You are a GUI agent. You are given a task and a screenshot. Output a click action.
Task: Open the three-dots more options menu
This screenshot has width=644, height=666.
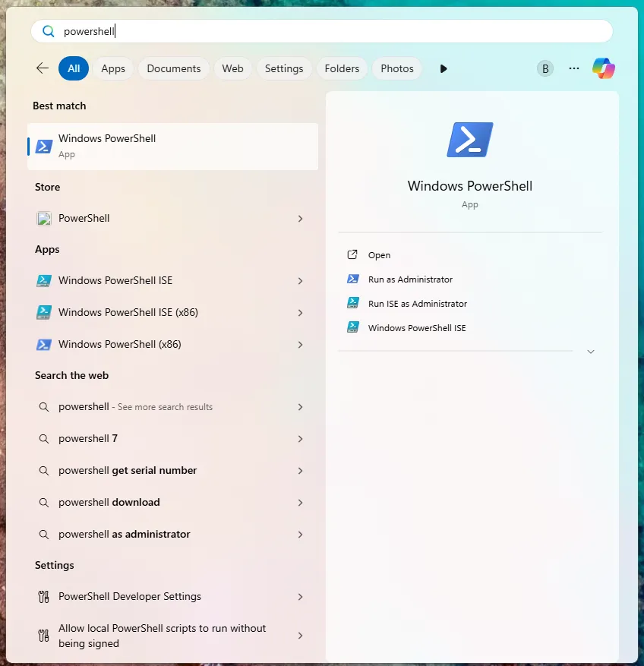pos(574,68)
